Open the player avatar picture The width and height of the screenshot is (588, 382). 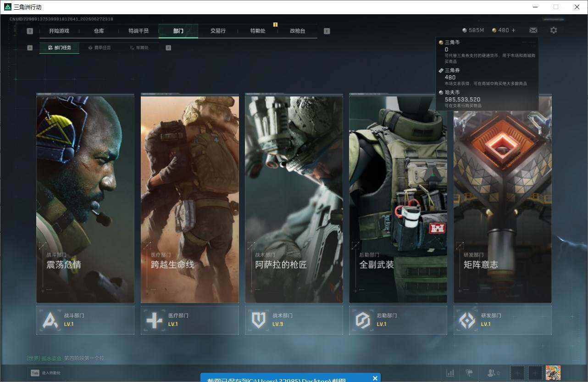pyautogui.click(x=553, y=373)
